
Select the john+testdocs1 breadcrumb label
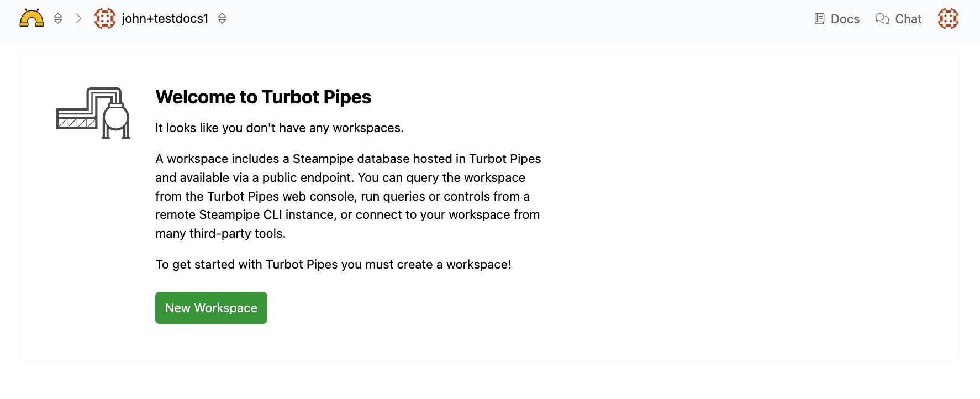coord(165,19)
